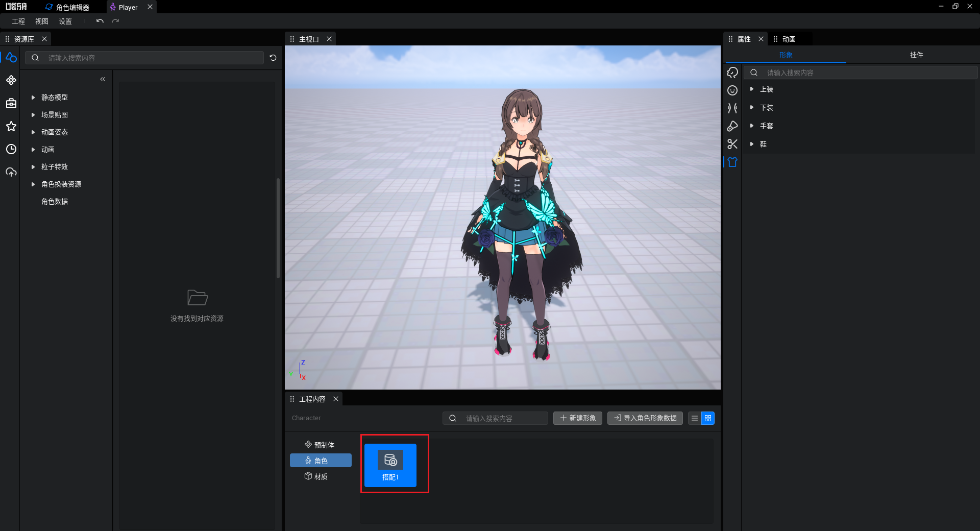
Task: Open the components icon in resource sidebar
Action: [11, 80]
